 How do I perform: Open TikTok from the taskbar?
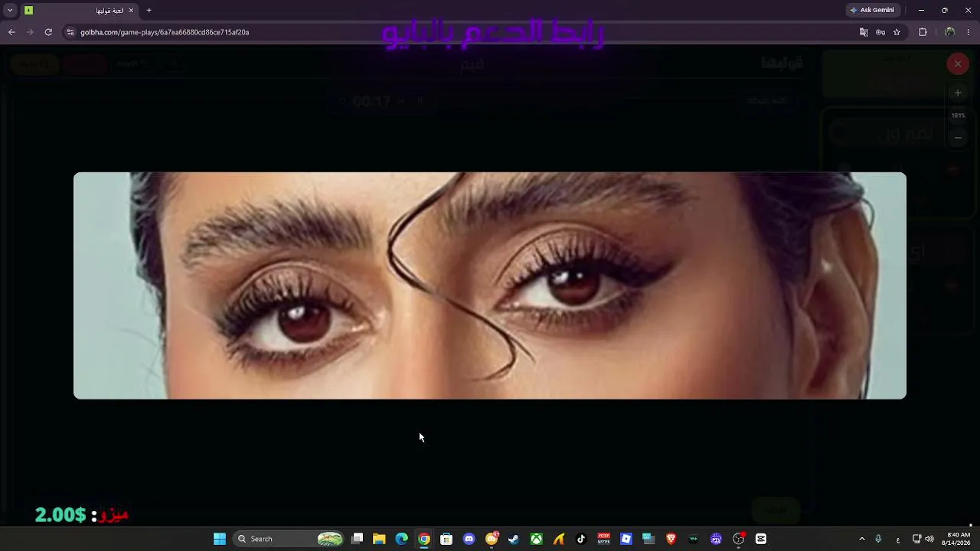coord(581,539)
